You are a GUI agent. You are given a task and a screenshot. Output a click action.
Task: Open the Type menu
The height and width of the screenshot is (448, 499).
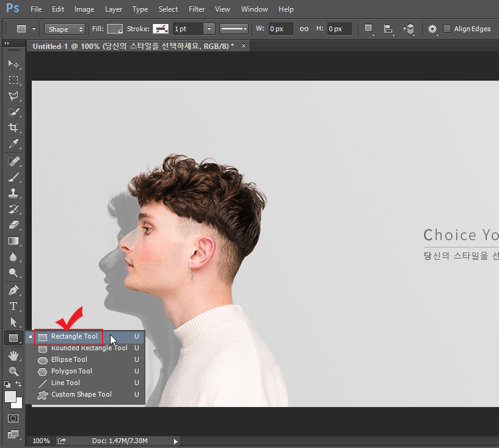tap(140, 9)
